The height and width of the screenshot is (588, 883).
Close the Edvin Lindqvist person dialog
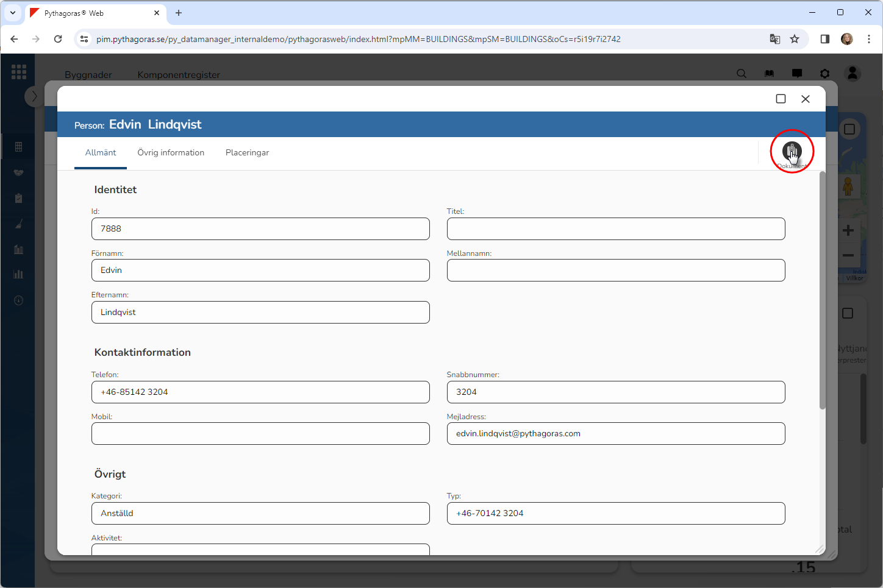pyautogui.click(x=805, y=99)
